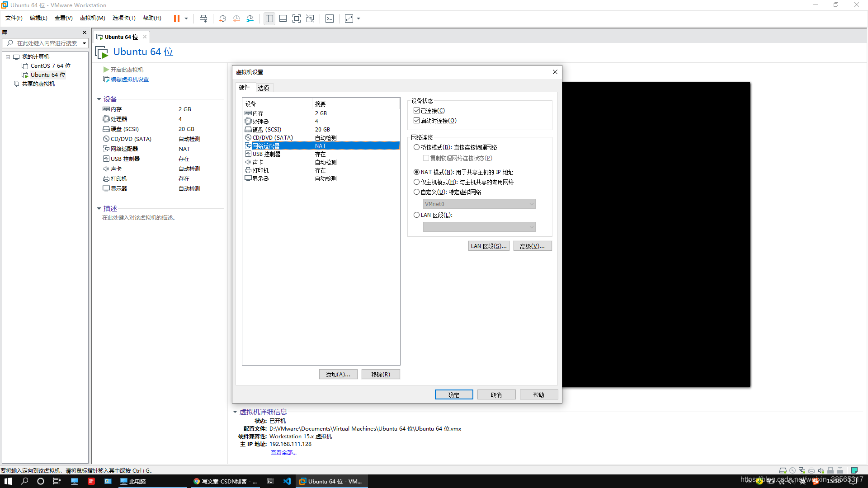
Task: Switch to the 选项 tab in settings dialog
Action: coord(264,88)
